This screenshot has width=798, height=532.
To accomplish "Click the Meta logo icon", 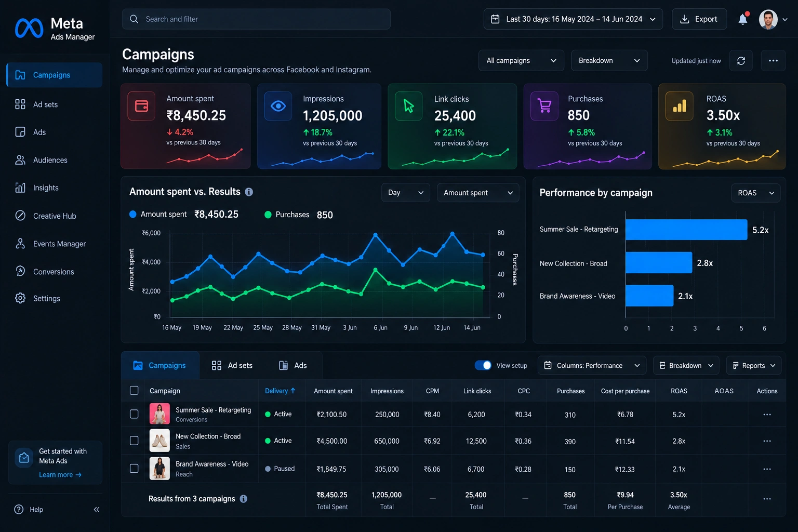I will pyautogui.click(x=29, y=28).
